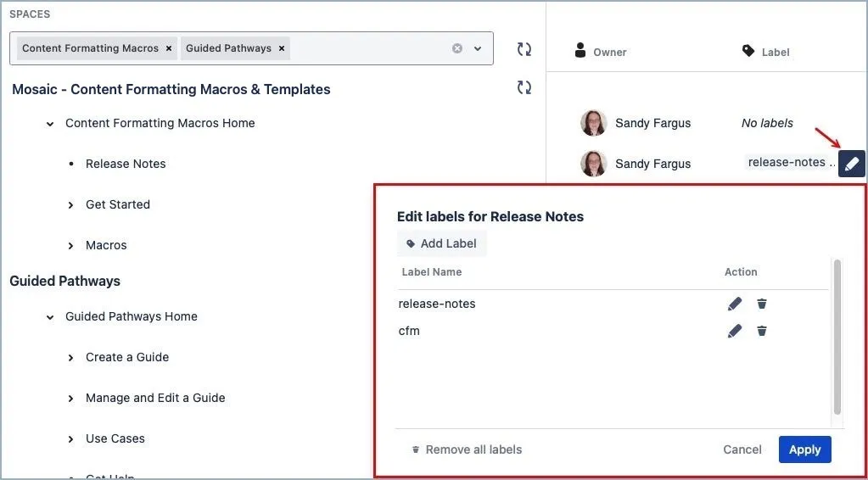Click inside the Spaces selection field
868x480 pixels.
(x=251, y=48)
